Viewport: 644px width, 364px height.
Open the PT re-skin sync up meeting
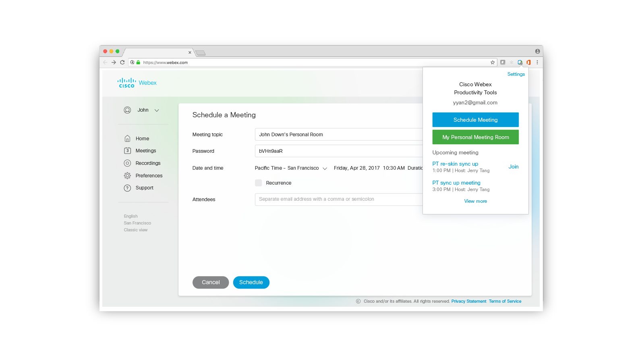coord(455,164)
